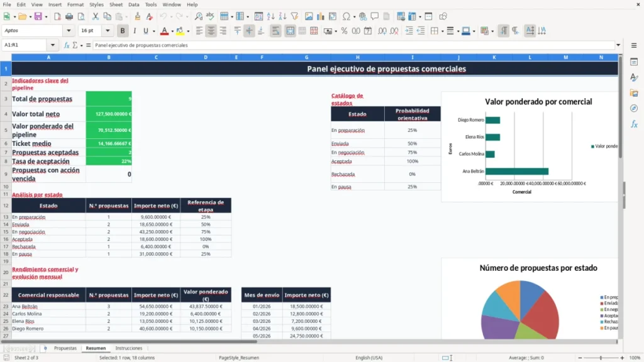Switch to the Propuestas sheet tab
644x362 pixels.
[65, 348]
